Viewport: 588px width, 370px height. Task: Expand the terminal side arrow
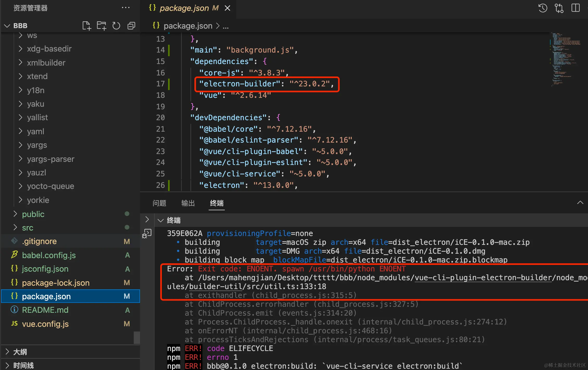pos(147,220)
